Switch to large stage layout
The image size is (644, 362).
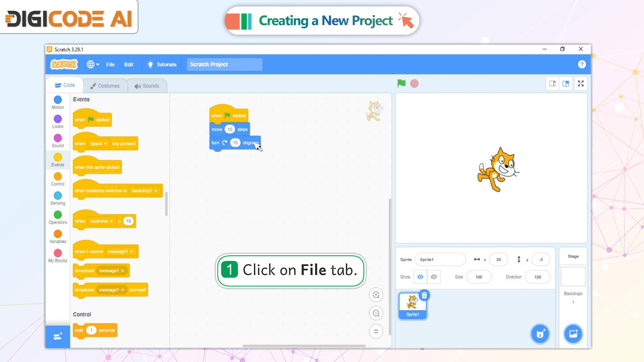[566, 84]
